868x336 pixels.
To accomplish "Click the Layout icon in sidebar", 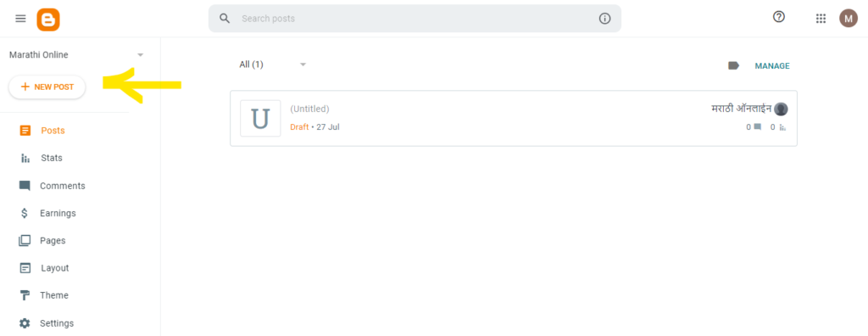I will tap(25, 268).
